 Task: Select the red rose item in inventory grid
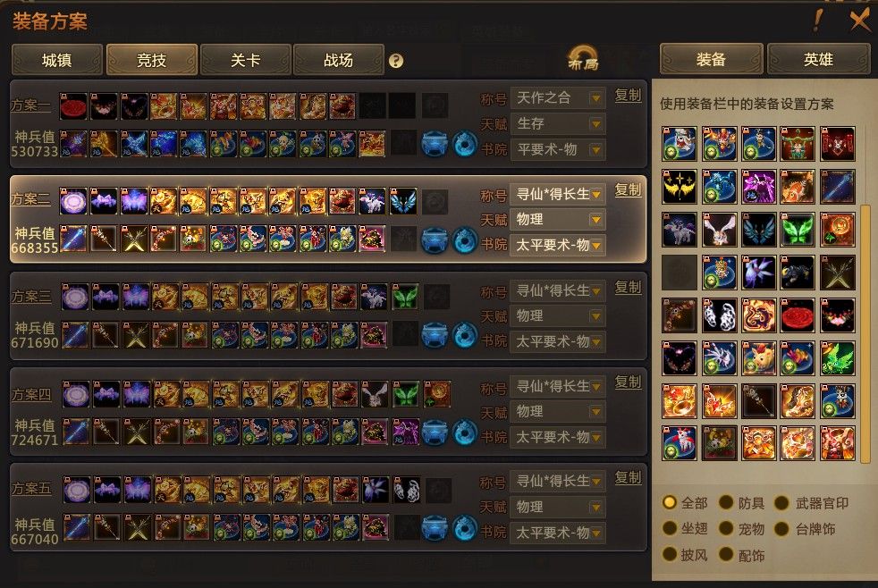point(798,315)
